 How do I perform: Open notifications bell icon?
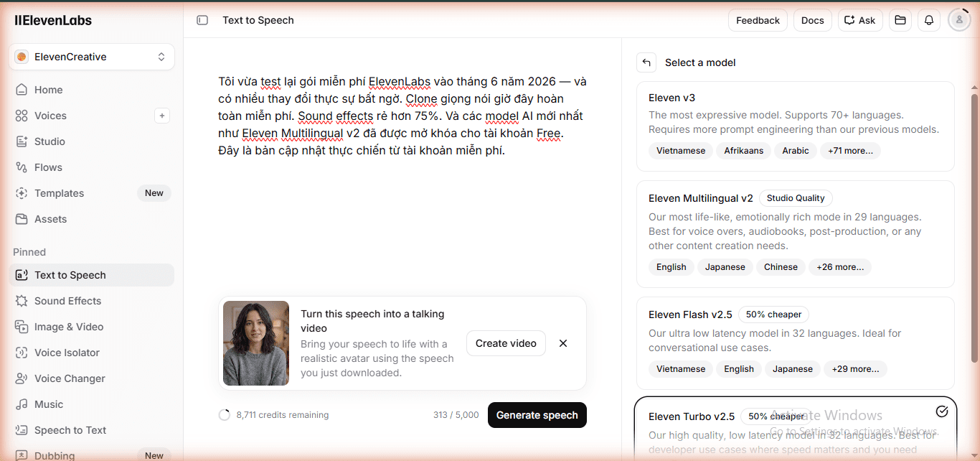[x=929, y=20]
